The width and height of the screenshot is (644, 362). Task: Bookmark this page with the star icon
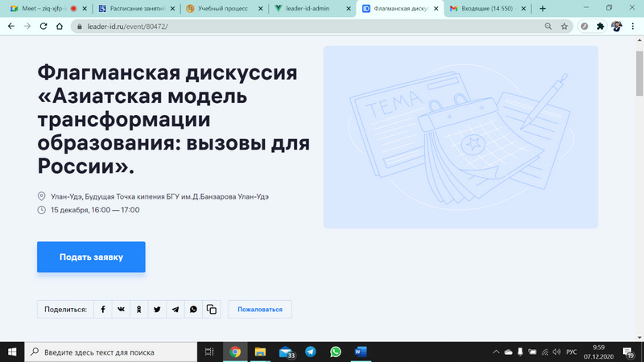pos(564,26)
